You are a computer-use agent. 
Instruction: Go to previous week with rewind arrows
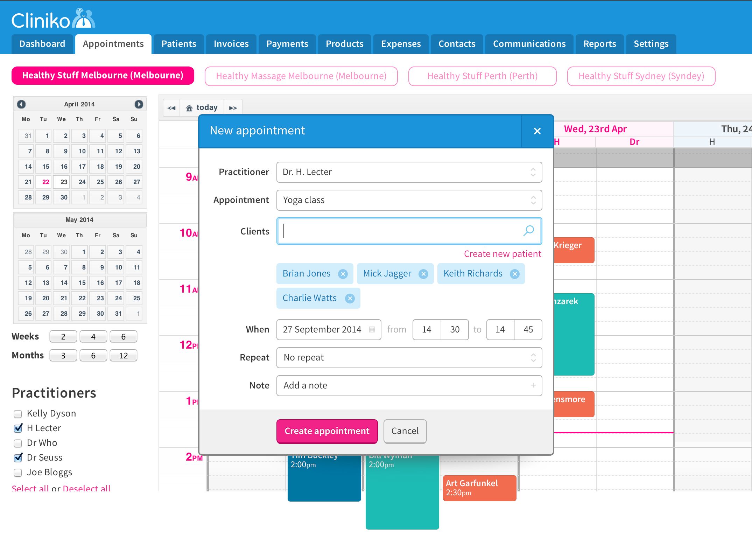(x=171, y=108)
